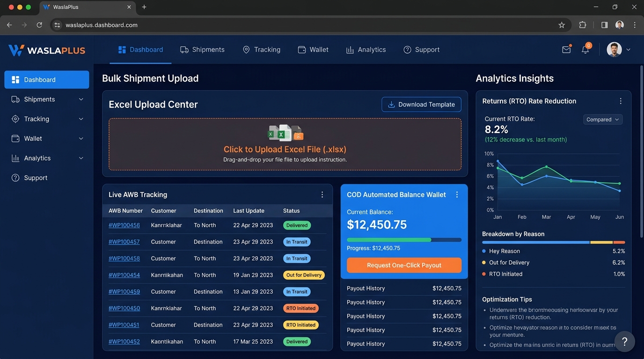Open AWB link #WP100452
Viewport: 644px width, 359px height.
coord(124,342)
